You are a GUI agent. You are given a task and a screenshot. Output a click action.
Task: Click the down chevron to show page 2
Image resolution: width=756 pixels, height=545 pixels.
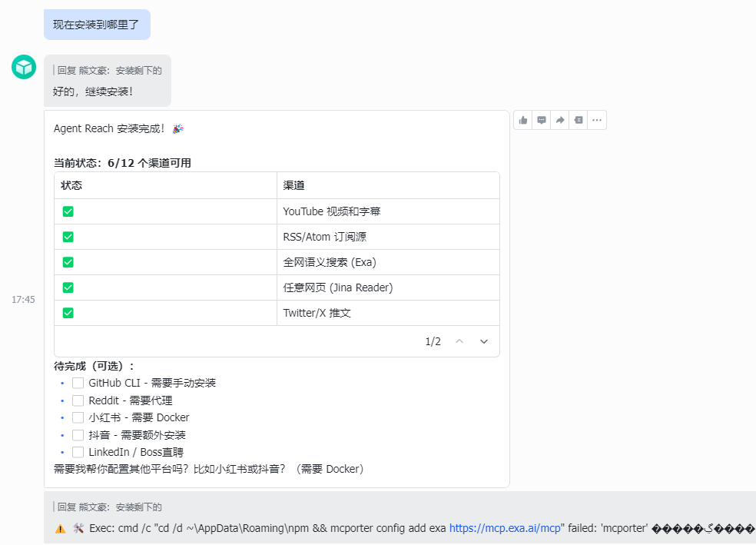click(484, 341)
